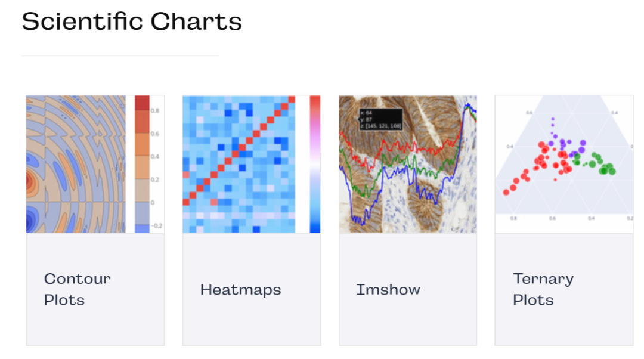Click the 0.8 tick on contour colorbar
The image size is (644, 359).
[155, 111]
